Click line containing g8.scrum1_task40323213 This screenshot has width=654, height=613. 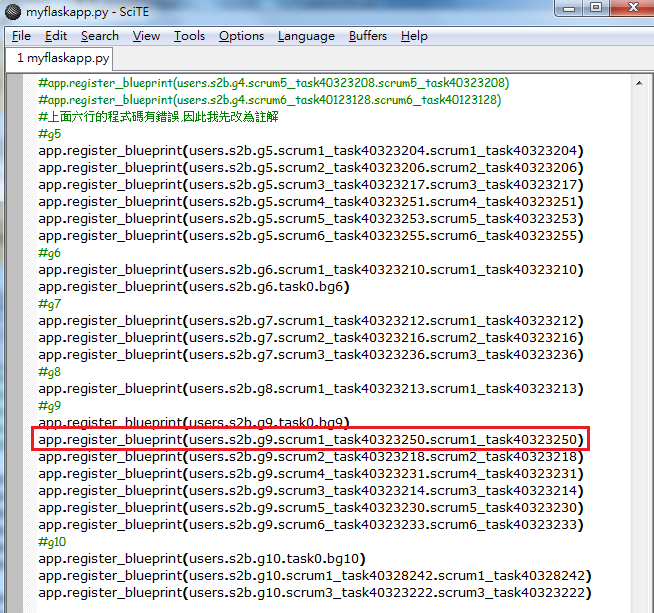(x=311, y=389)
